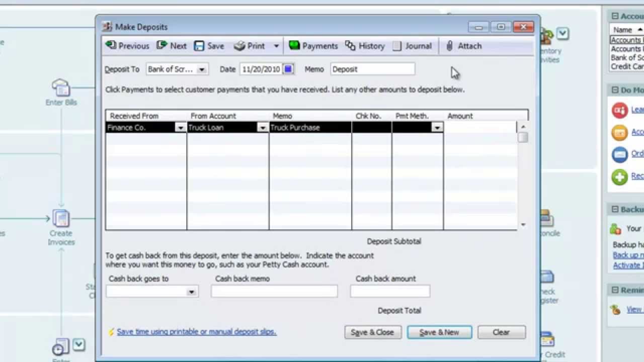This screenshot has height=362, width=644.
Task: Select Credit Card row in account balances
Action: 627,66
